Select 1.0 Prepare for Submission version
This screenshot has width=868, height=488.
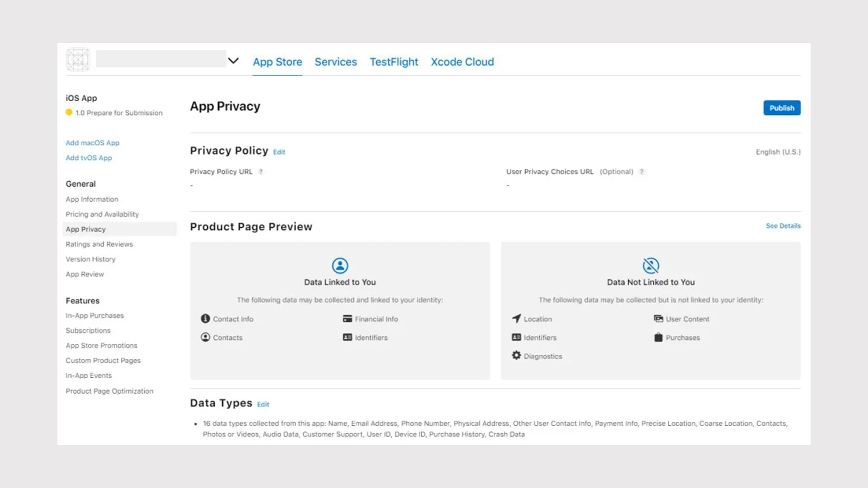tap(119, 113)
